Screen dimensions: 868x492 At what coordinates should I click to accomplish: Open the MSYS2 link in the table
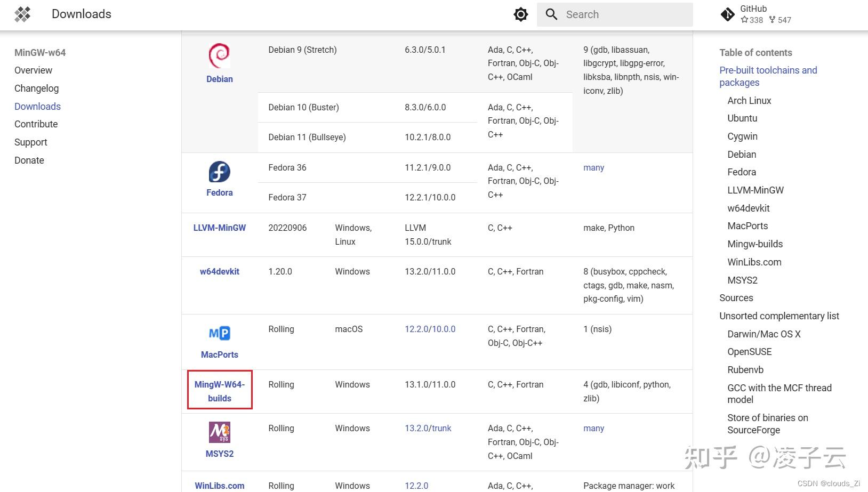point(220,454)
